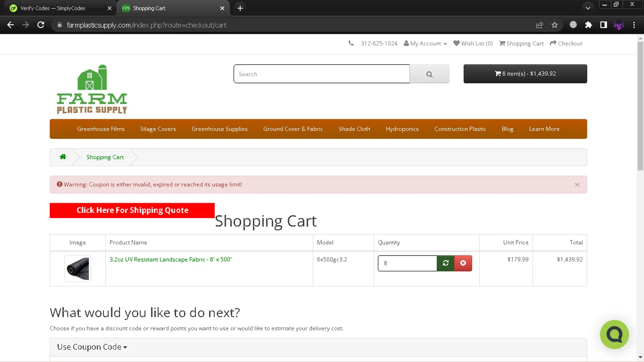Close the Shopping Cart tab
The width and height of the screenshot is (644, 362).
[222, 8]
